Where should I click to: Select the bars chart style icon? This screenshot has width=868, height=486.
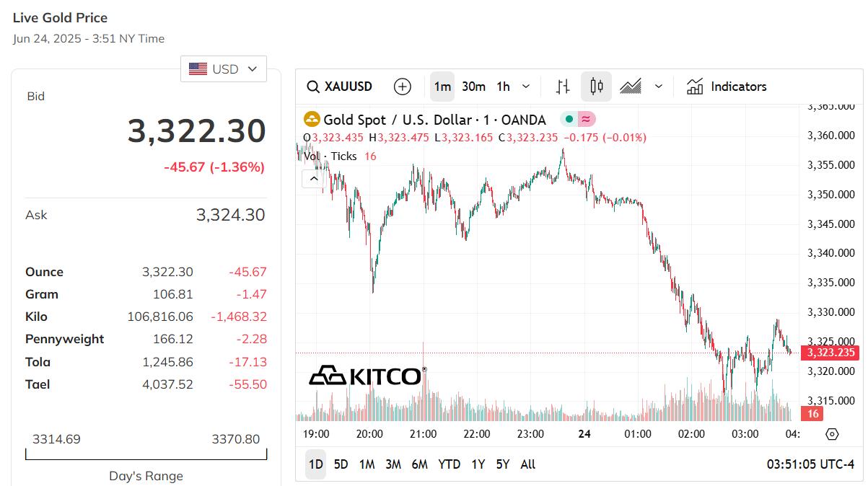[564, 87]
